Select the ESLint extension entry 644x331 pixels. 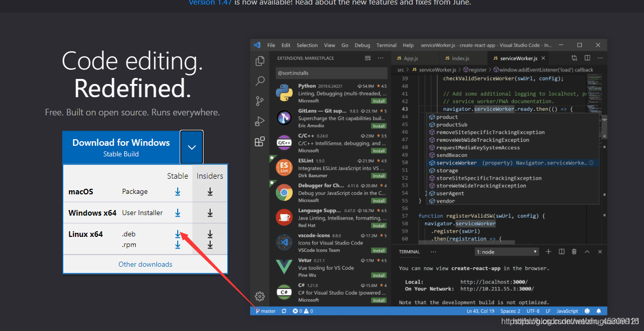click(331, 169)
